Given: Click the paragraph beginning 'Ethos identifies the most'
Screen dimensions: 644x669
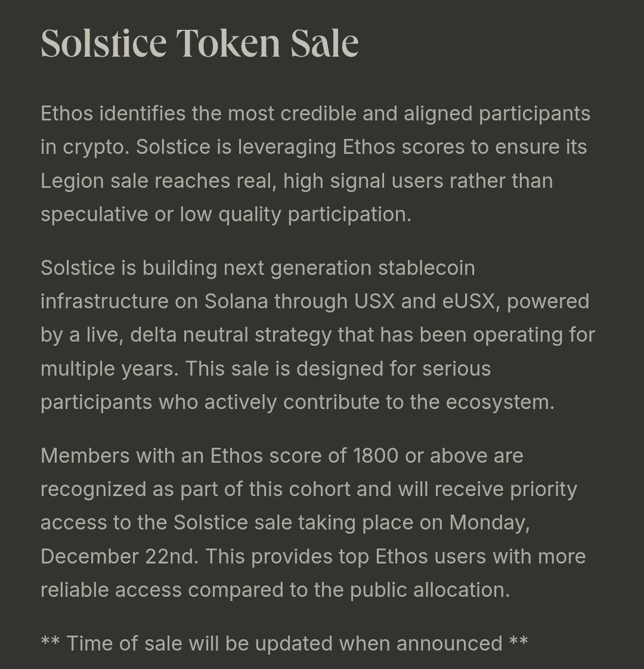Looking at the screenshot, I should [x=316, y=164].
